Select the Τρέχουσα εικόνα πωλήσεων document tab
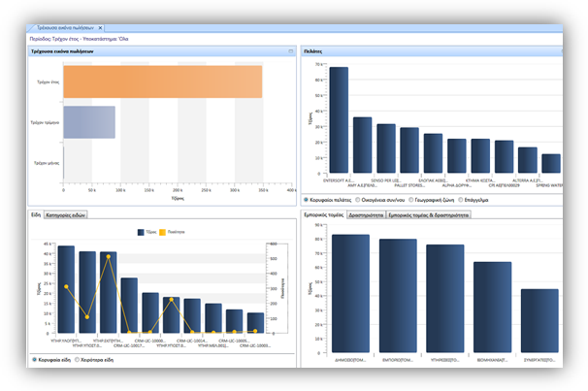Viewport: 588px width, 391px height. click(65, 28)
